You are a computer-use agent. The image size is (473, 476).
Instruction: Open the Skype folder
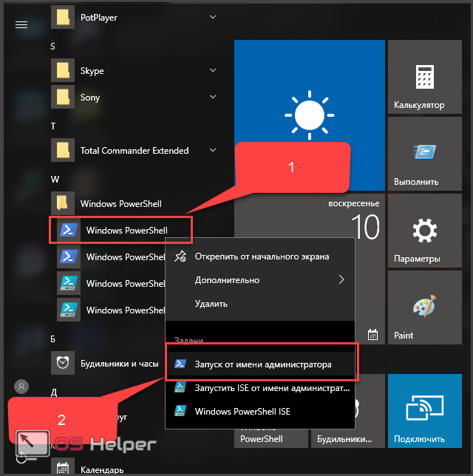tap(134, 71)
